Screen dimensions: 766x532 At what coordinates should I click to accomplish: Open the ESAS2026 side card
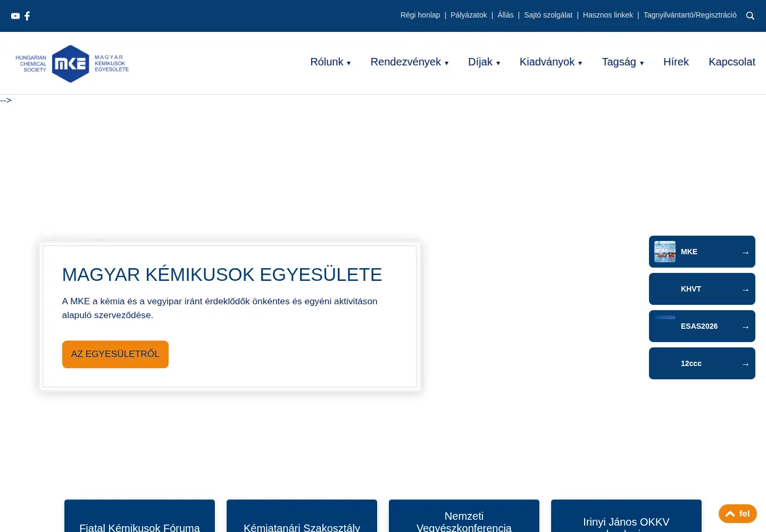[x=702, y=326]
